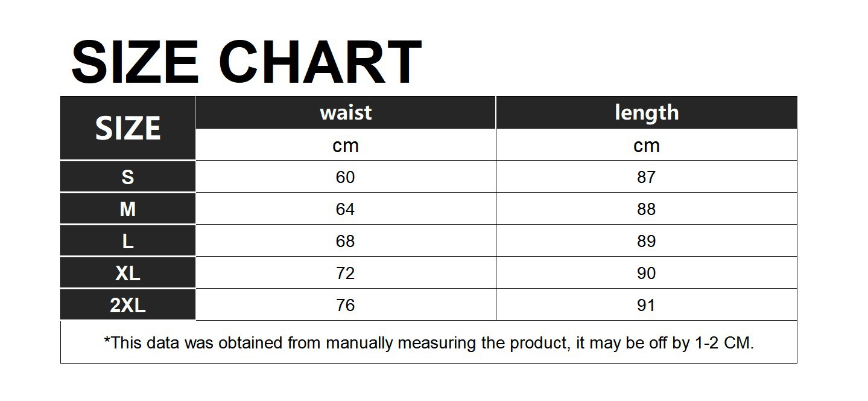The width and height of the screenshot is (868, 401).
Task: Click waist value 64
Action: (346, 209)
